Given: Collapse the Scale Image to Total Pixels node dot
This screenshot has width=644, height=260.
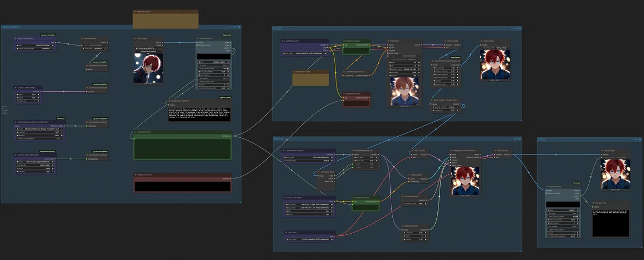Looking at the screenshot, I should (x=431, y=100).
